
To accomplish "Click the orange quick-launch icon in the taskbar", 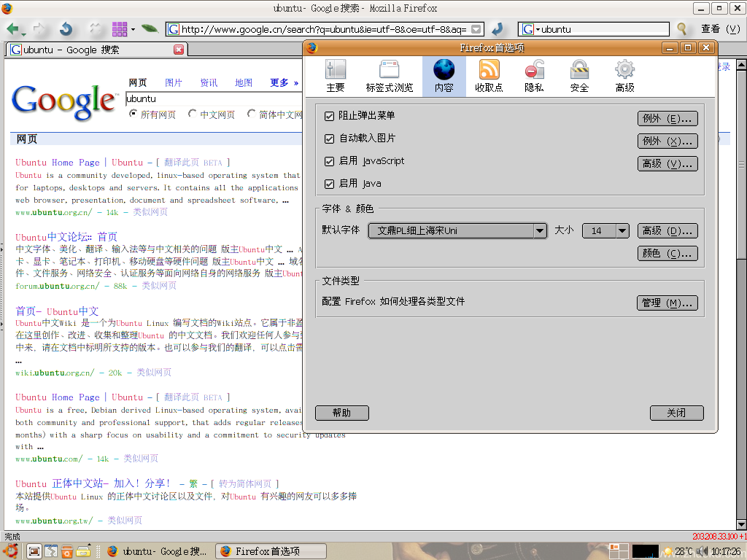I will point(67,551).
